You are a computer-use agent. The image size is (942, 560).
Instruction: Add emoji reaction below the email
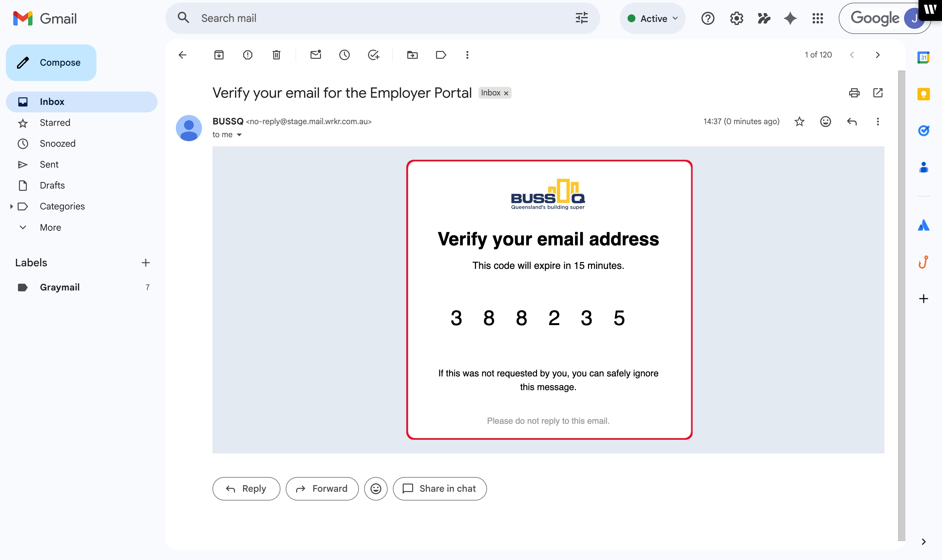point(376,489)
